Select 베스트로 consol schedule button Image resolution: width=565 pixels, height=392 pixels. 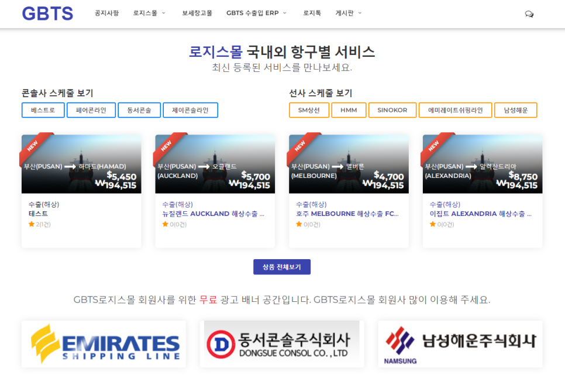coord(43,110)
